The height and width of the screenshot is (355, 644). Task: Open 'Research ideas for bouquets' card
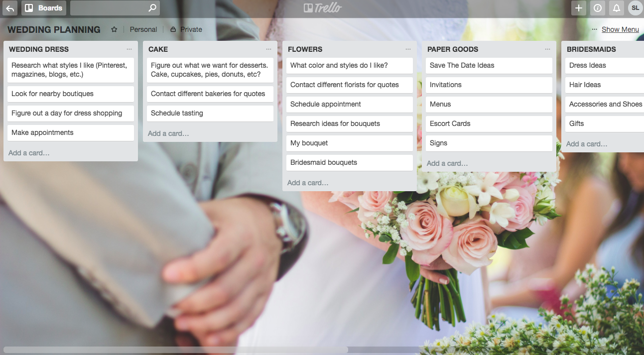(350, 123)
